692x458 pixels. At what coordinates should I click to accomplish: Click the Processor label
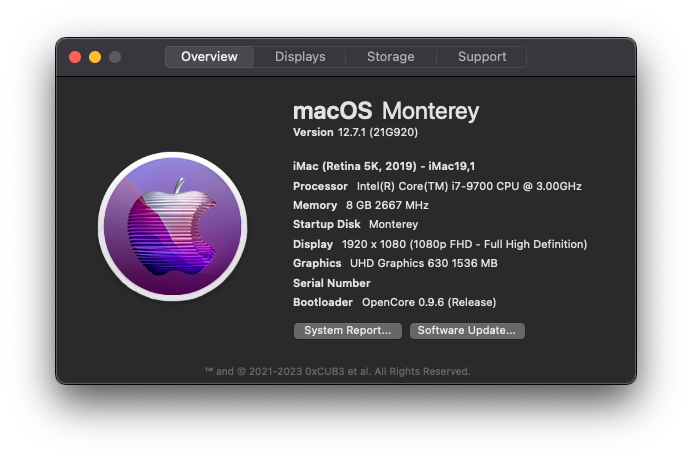click(320, 186)
